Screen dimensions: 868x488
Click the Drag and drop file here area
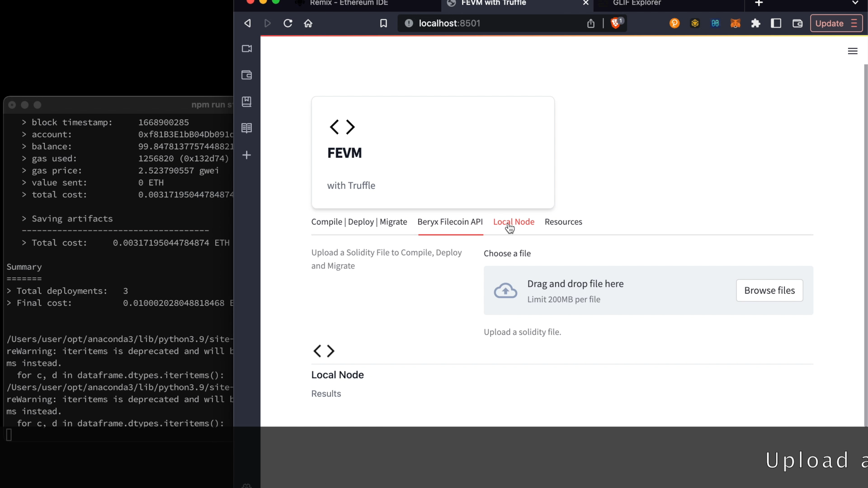point(648,291)
